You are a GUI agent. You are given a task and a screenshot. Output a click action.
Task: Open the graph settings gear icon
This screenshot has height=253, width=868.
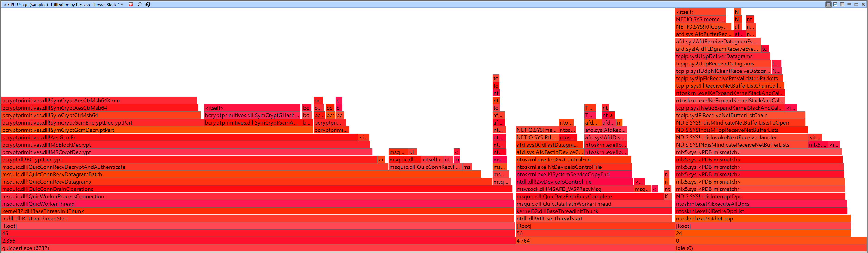pyautogui.click(x=148, y=4)
